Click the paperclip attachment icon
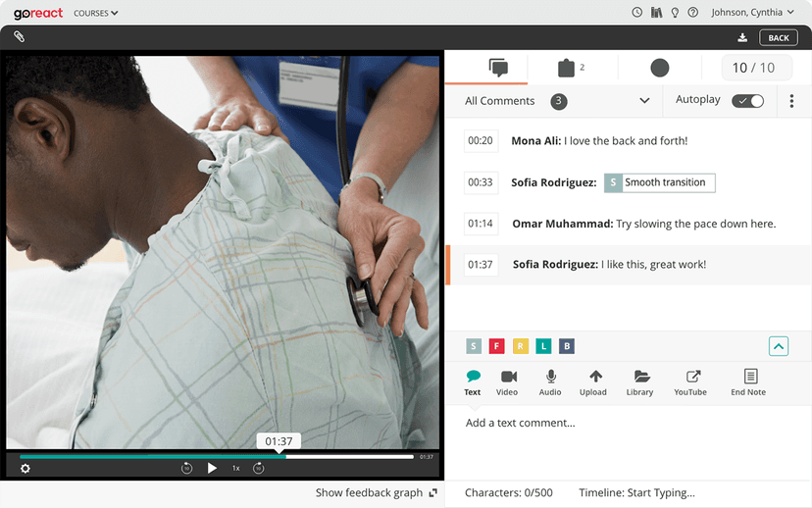Viewport: 812px width, 508px height. point(20,36)
